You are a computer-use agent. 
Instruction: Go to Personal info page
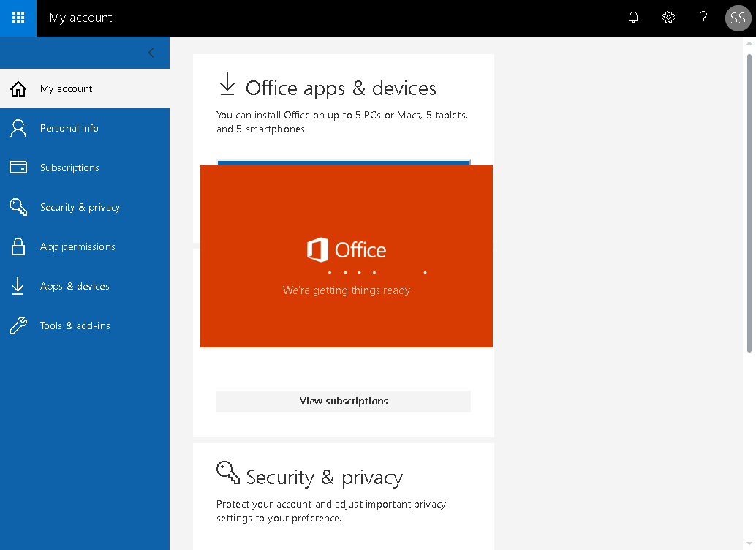[85, 128]
